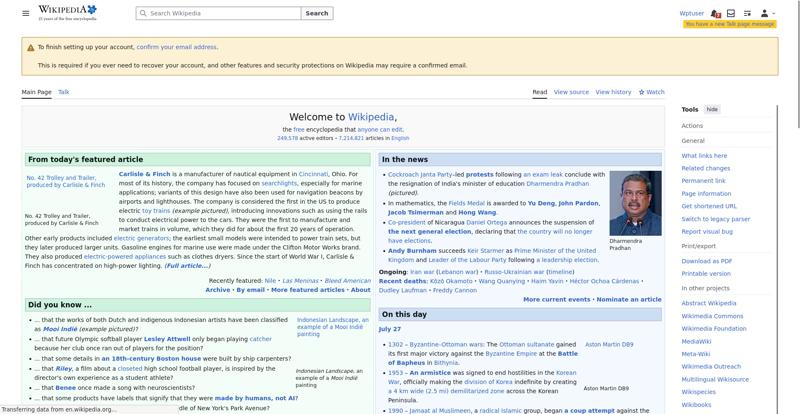Click the warning icon in email banner
Screen dimensions: 800x414
[31, 47]
